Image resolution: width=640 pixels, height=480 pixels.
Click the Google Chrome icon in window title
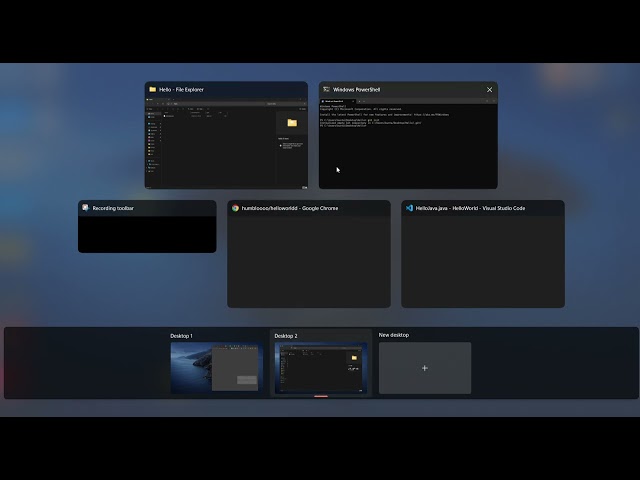[235, 208]
